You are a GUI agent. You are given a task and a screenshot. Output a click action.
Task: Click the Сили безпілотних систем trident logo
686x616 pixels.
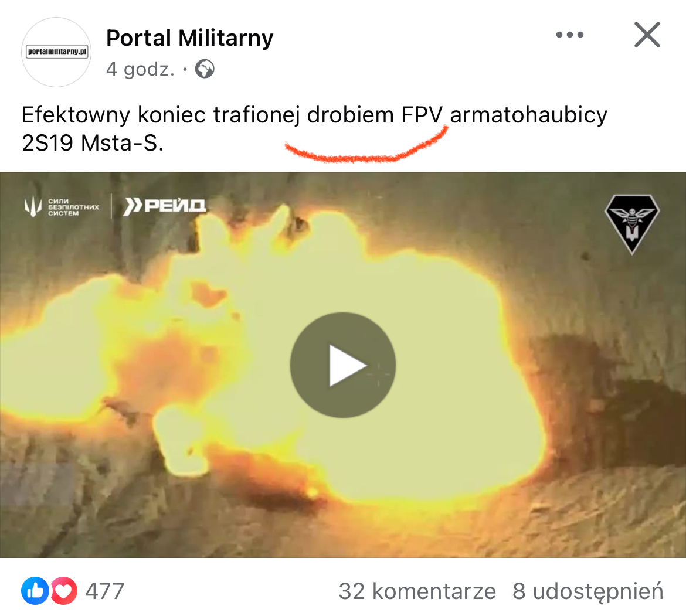(33, 206)
